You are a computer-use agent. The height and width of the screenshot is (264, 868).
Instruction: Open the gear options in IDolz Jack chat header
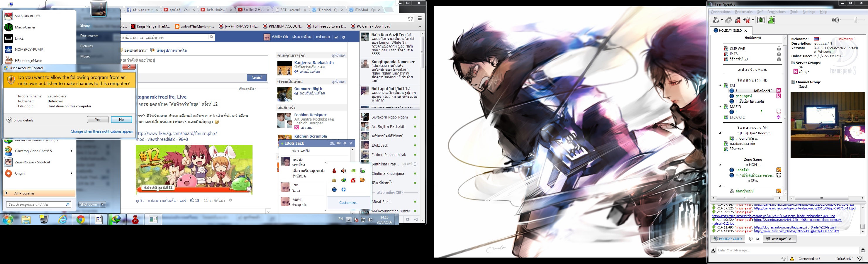click(345, 143)
